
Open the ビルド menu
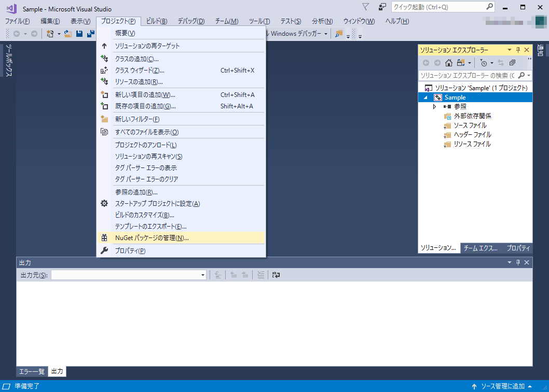[157, 21]
